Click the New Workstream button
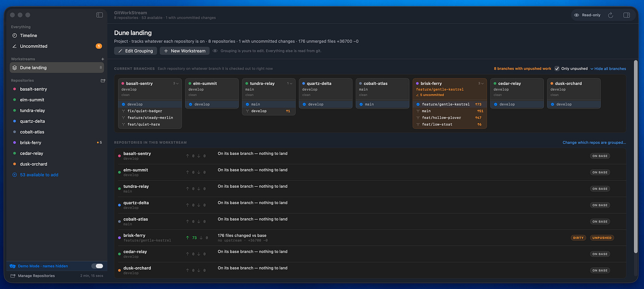644x289 pixels. 185,51
